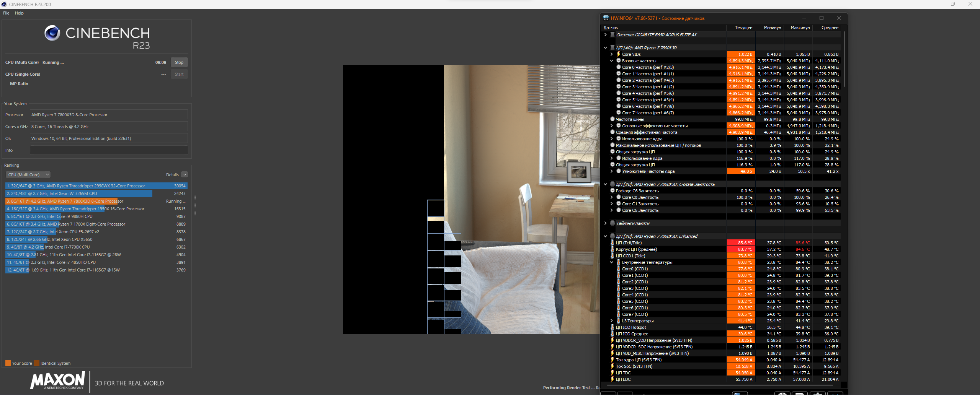This screenshot has height=395, width=980.
Task: Open the Help menu in Cinebench
Action: click(x=19, y=13)
